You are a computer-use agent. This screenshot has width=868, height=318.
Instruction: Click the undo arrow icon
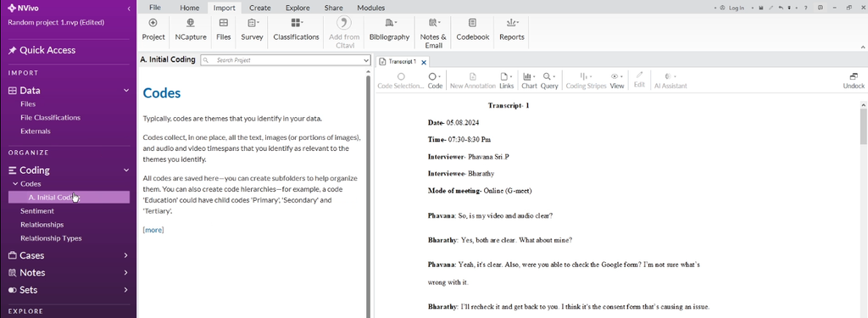tap(781, 8)
